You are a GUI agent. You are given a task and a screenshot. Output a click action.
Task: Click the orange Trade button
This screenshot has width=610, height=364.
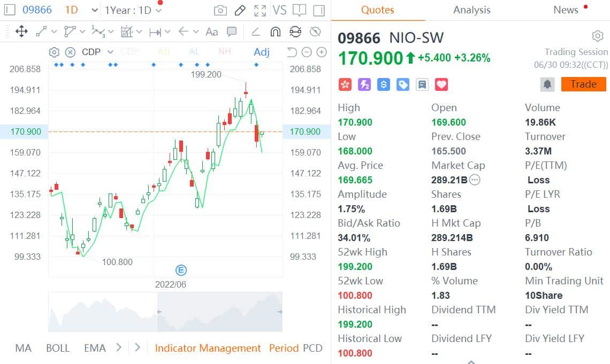pos(583,84)
